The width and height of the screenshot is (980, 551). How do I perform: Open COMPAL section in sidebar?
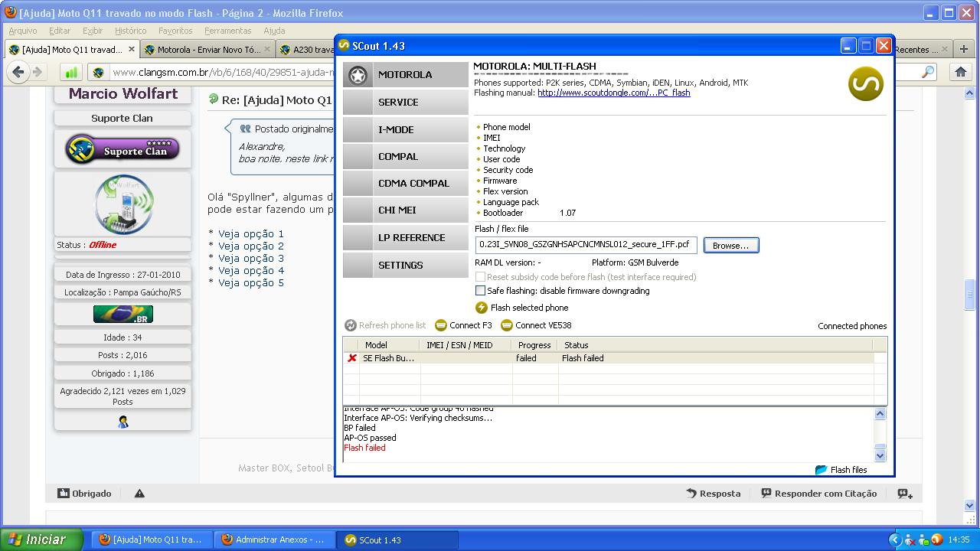[406, 156]
